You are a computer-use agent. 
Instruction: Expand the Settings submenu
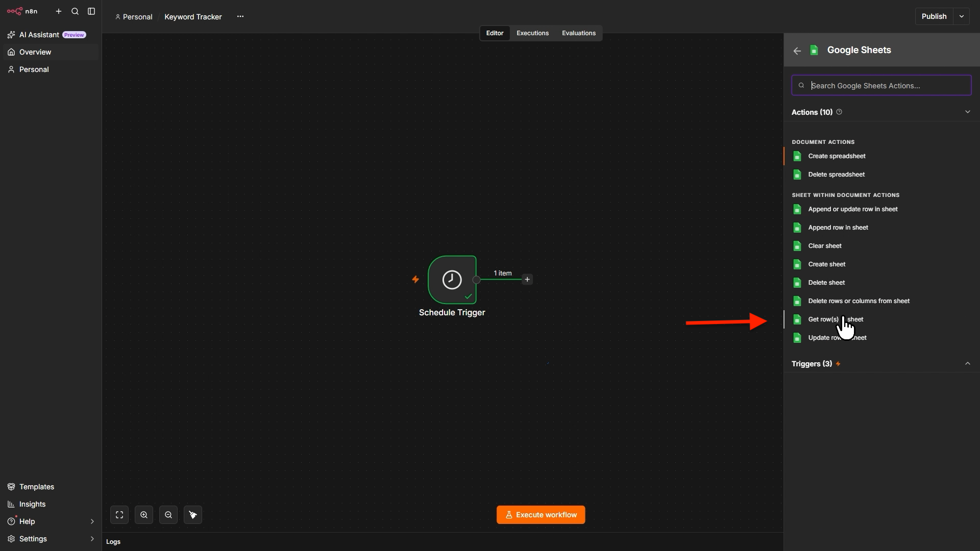coord(92,539)
